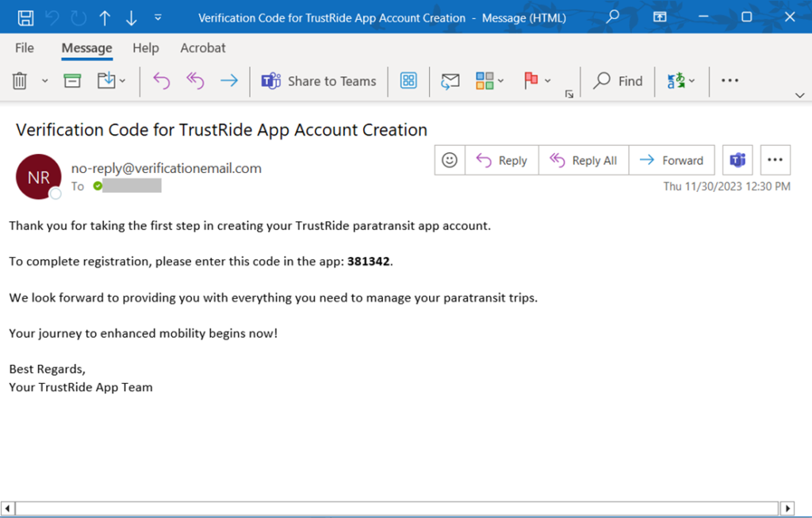
Task: Expand the Follow Up flag dropdown
Action: 548,81
